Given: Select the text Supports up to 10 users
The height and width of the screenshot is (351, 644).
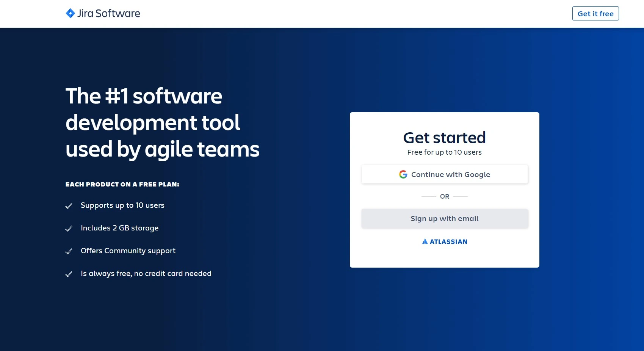Looking at the screenshot, I should point(122,205).
